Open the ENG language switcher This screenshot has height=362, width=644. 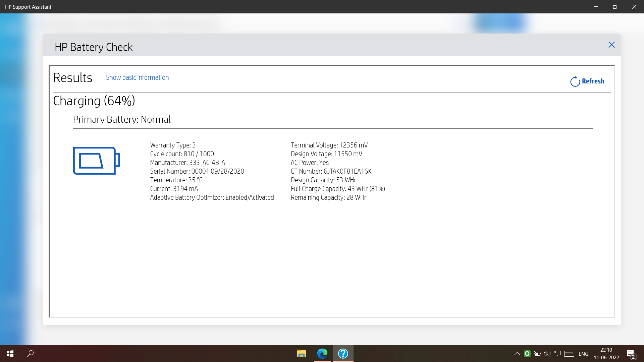(x=584, y=353)
